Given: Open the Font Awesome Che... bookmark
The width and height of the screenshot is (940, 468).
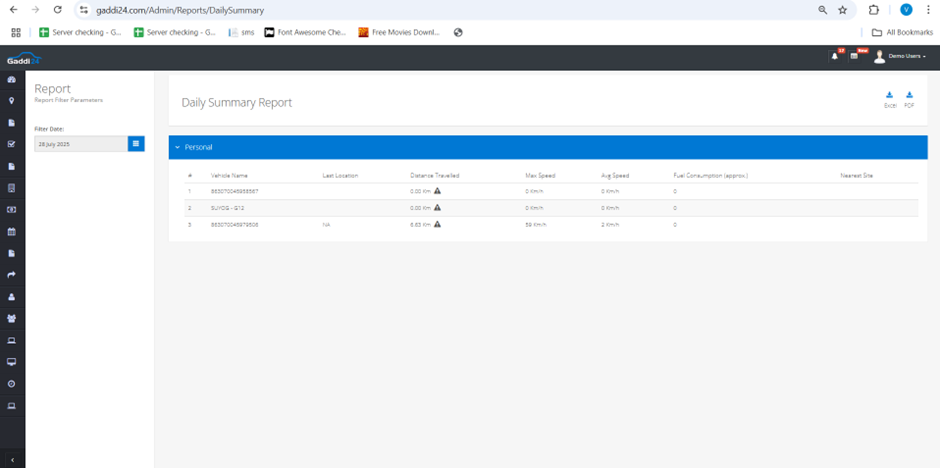Looking at the screenshot, I should point(306,32).
